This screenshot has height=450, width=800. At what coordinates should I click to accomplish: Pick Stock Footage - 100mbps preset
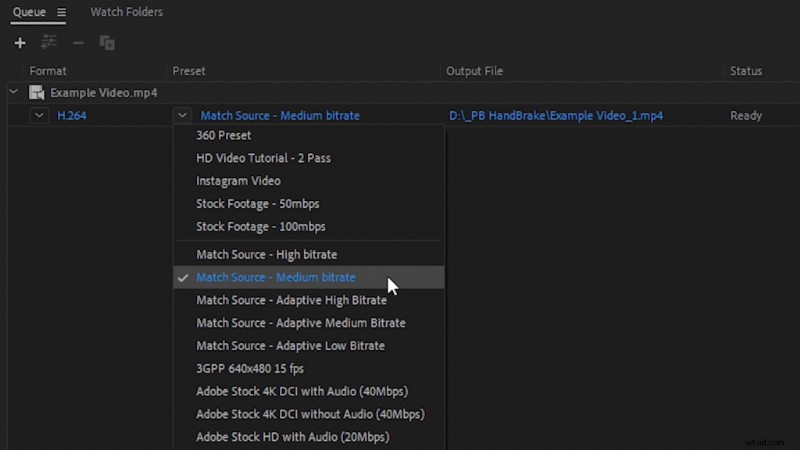pos(309,227)
